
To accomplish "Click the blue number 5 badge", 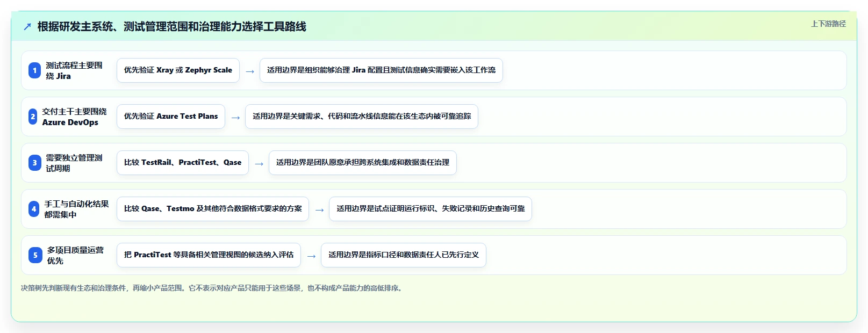I will tap(35, 255).
